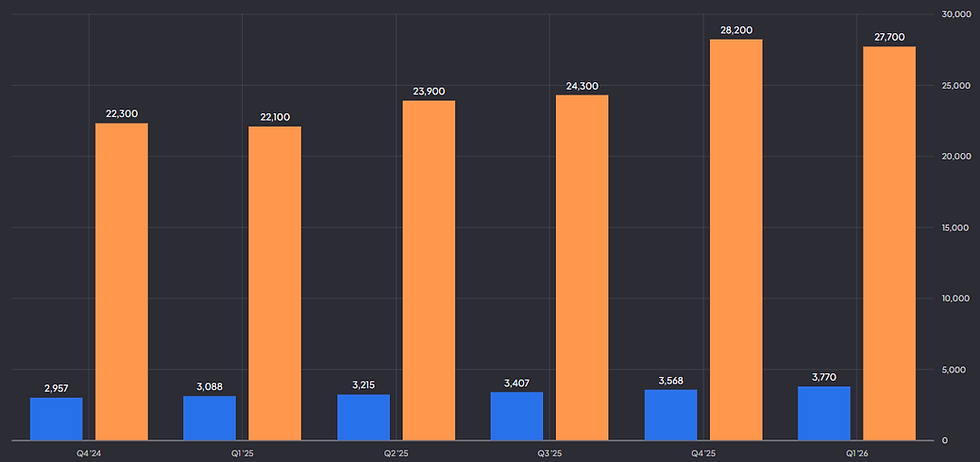Click the 23,900 value label
The height and width of the screenshot is (462, 980).
[429, 91]
